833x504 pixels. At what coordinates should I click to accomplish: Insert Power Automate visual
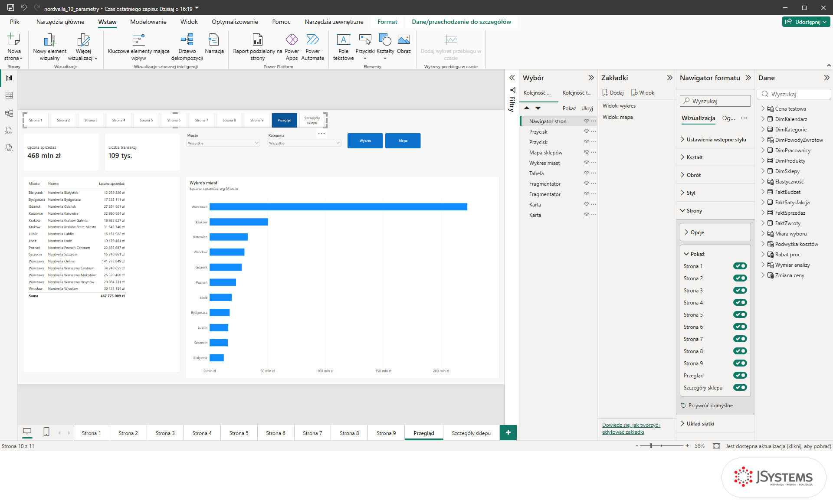coord(312,47)
